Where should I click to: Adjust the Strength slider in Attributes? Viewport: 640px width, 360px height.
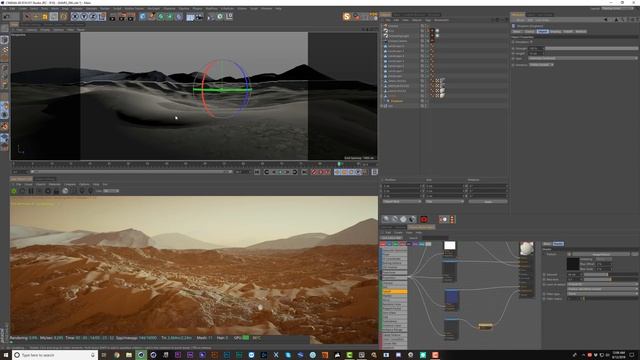[591, 48]
